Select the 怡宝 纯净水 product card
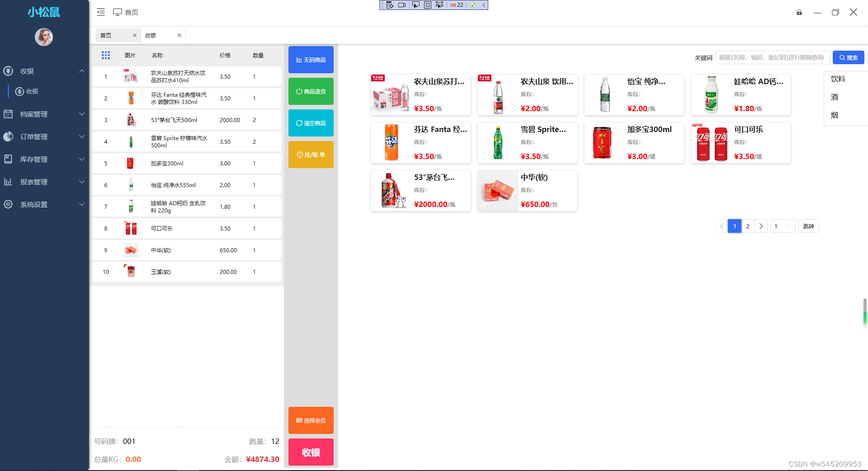This screenshot has height=471, width=868. [634, 95]
